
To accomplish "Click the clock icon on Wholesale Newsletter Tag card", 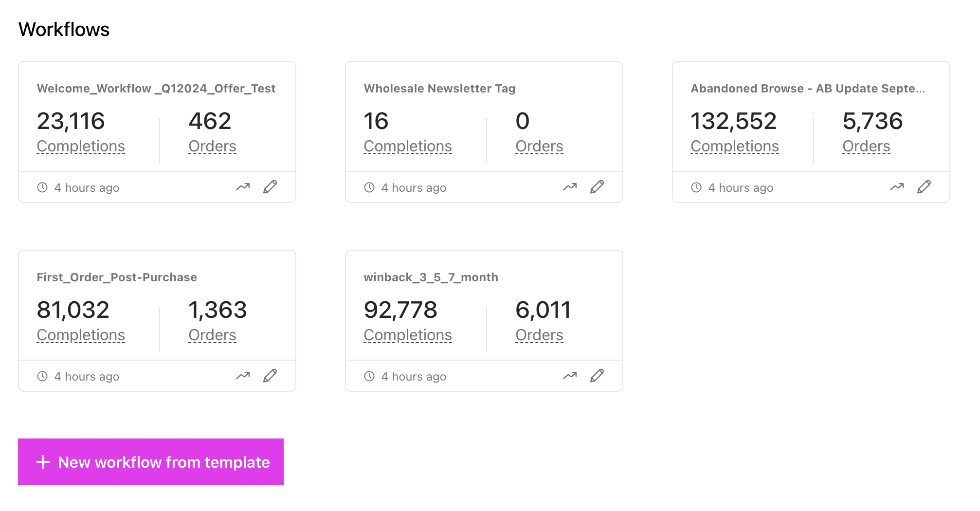I will (368, 187).
